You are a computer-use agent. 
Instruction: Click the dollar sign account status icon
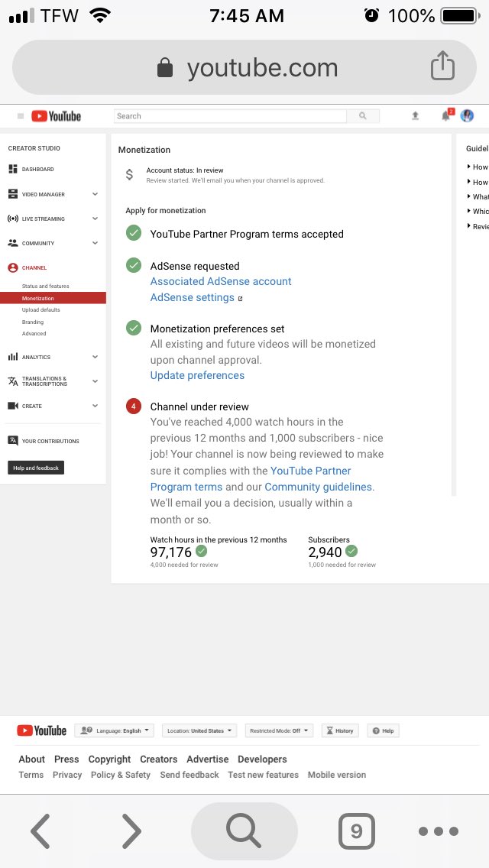tap(129, 175)
